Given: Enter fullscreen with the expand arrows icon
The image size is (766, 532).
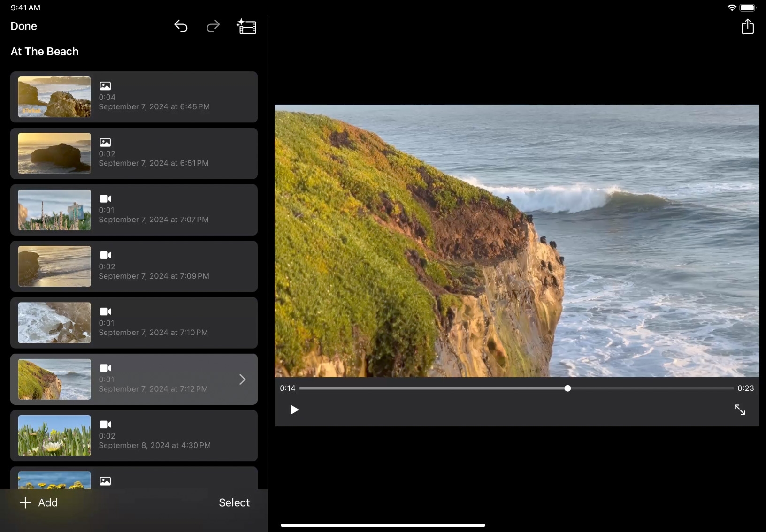Looking at the screenshot, I should pos(740,410).
